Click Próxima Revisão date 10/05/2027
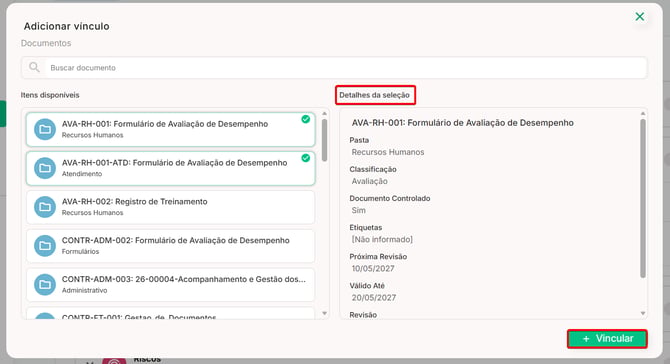Image resolution: width=670 pixels, height=364 pixels. [373, 268]
